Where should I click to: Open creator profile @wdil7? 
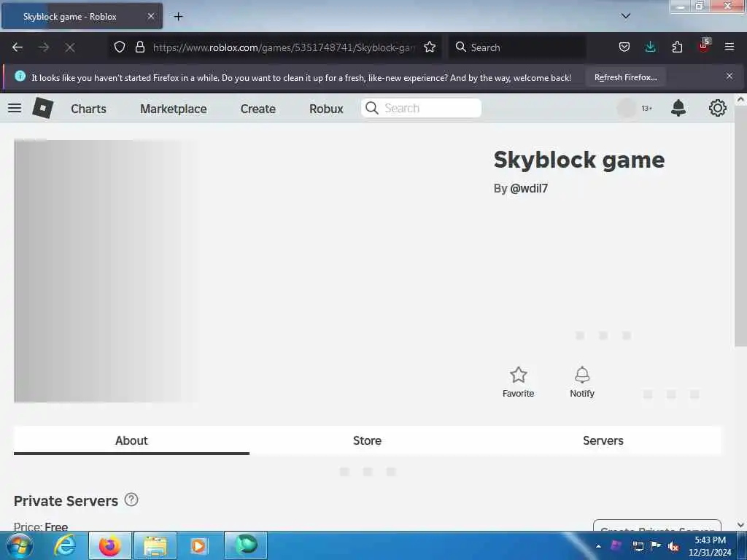(x=529, y=189)
